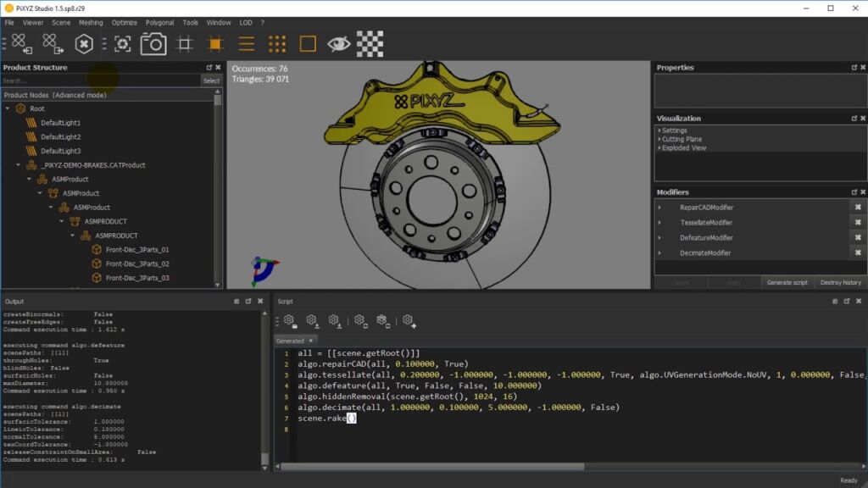
Task: Close the Visualization panel
Action: coord(863,119)
